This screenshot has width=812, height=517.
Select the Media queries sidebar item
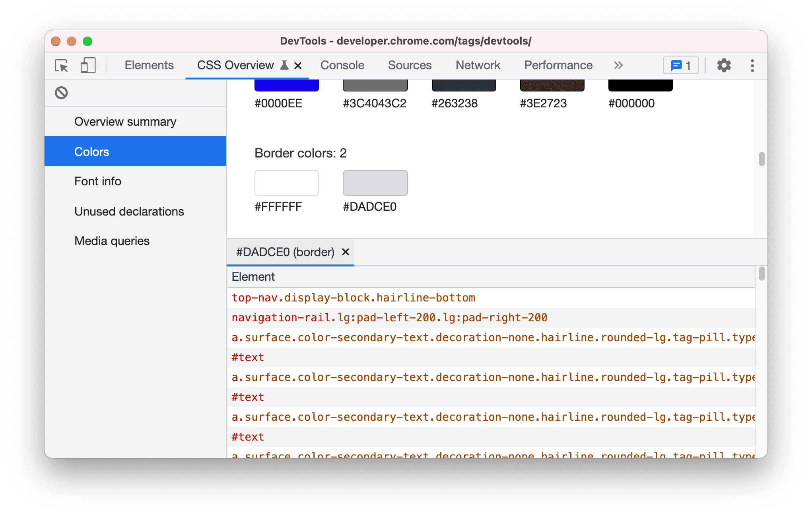point(113,240)
